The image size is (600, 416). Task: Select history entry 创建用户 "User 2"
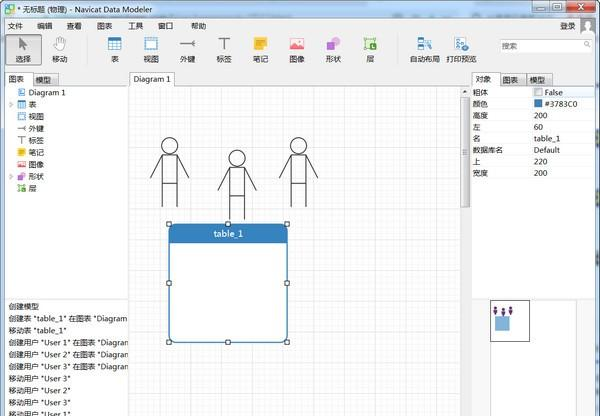(x=68, y=354)
